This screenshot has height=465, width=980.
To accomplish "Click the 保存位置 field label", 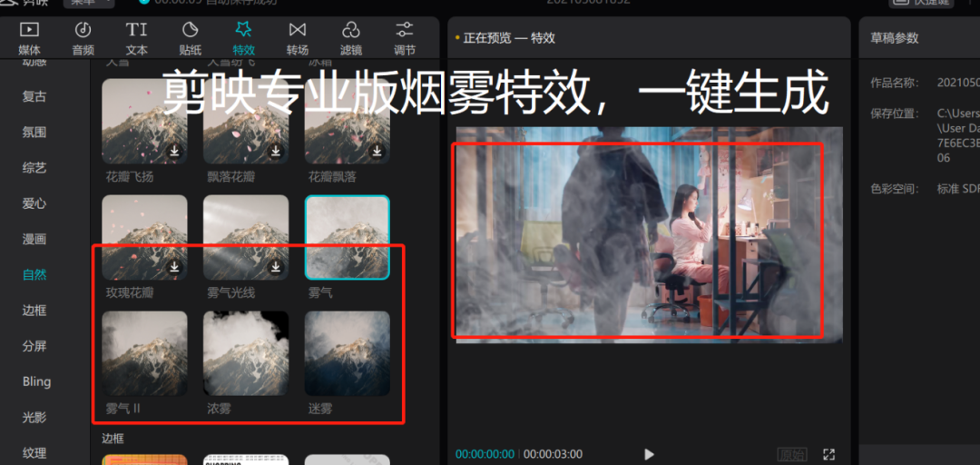I will [x=895, y=114].
